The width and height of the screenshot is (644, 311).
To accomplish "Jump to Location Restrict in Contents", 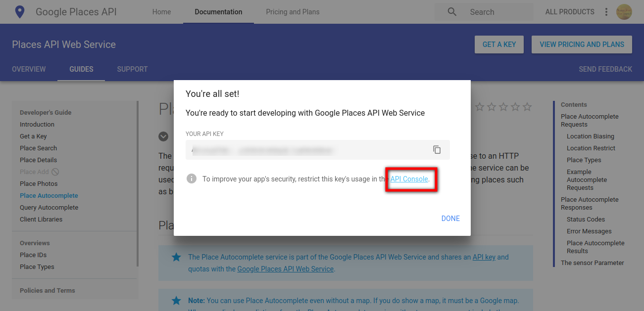I will click(x=591, y=148).
